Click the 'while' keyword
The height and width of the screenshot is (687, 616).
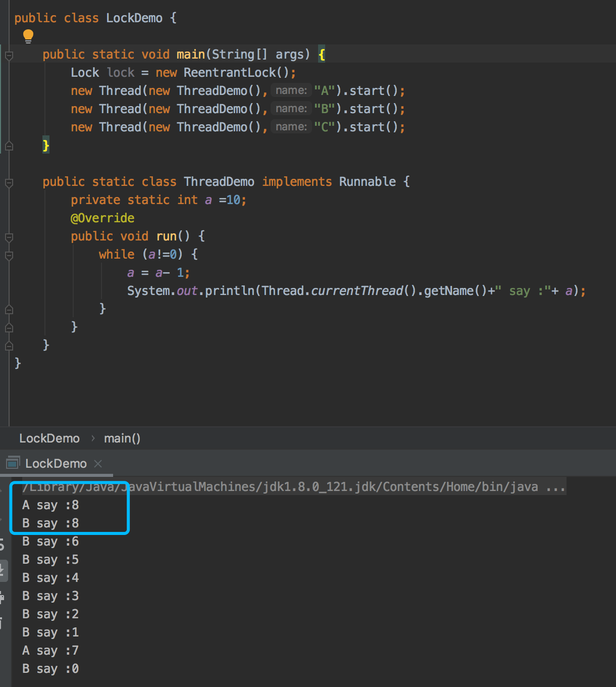pos(117,255)
